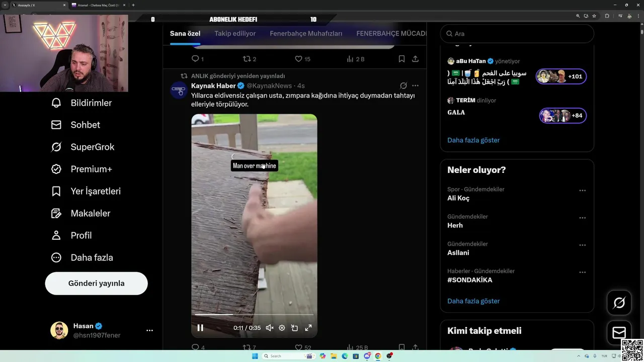644x362 pixels.
Task: Click Daha fazla göster under Neler oluyor
Action: click(473, 301)
